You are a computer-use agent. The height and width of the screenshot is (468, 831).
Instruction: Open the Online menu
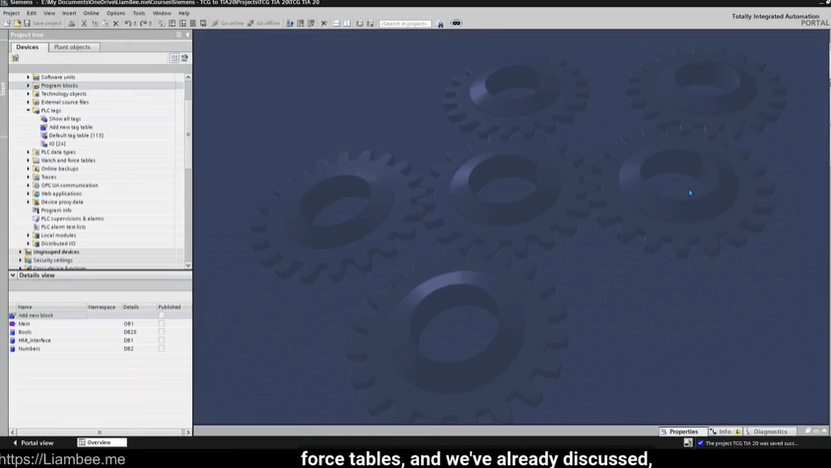click(91, 13)
